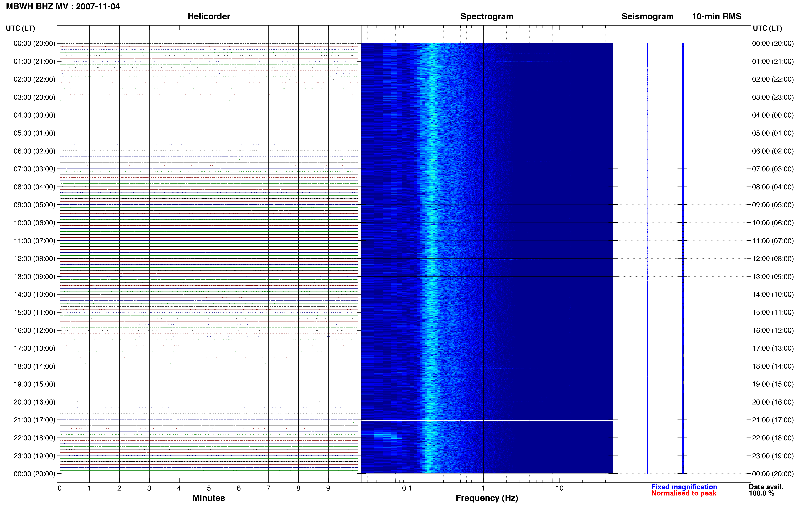Click left time label 09:00 (05:00)
The height and width of the screenshot is (508, 812).
(x=34, y=205)
